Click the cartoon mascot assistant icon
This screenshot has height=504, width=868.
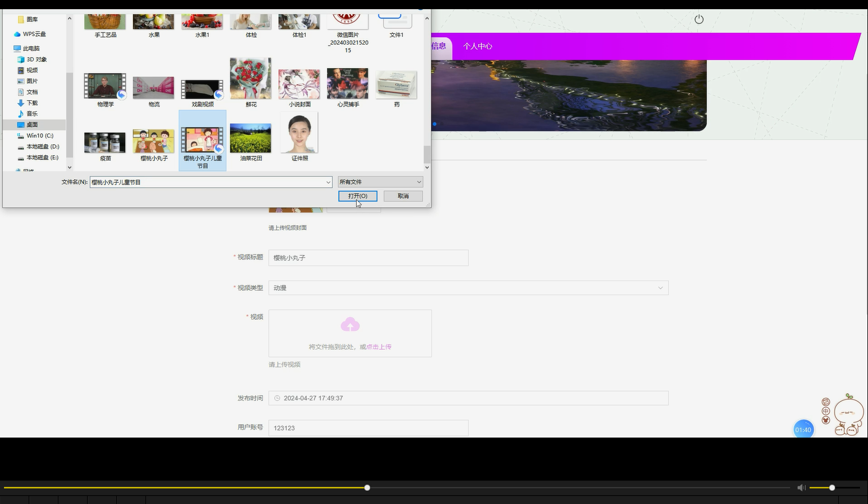coord(849,415)
